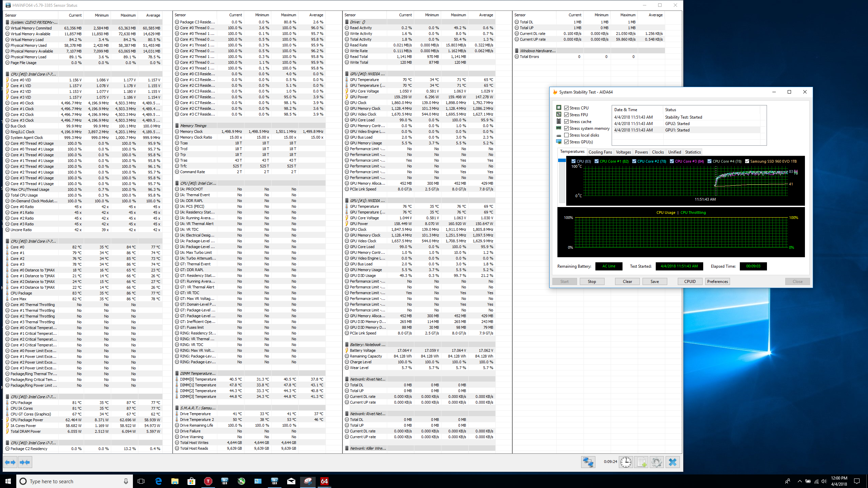Toggle Stress GPU(s) checkbox
This screenshot has width=868, height=488.
click(x=566, y=142)
